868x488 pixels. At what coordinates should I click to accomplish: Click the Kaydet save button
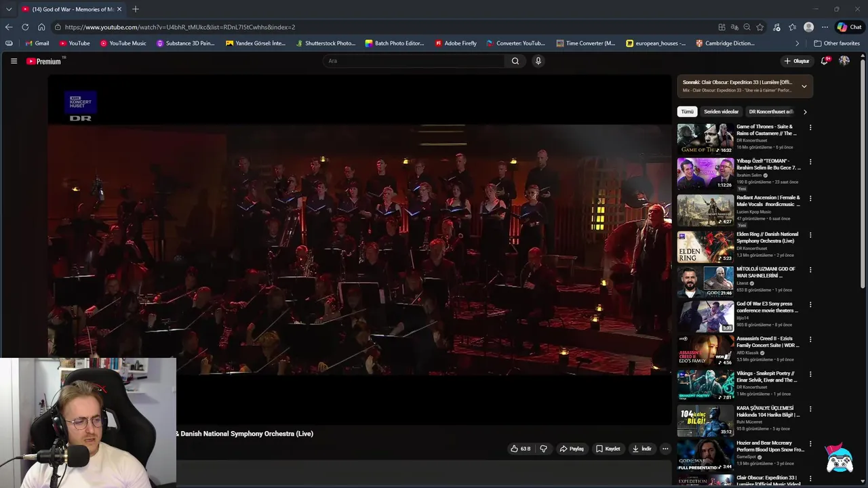pos(608,449)
